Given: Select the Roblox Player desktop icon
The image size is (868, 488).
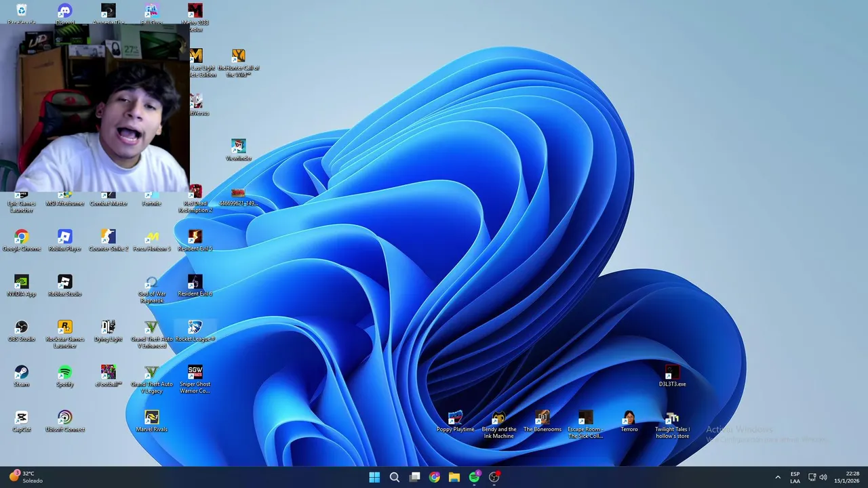Looking at the screenshot, I should pyautogui.click(x=64, y=240).
